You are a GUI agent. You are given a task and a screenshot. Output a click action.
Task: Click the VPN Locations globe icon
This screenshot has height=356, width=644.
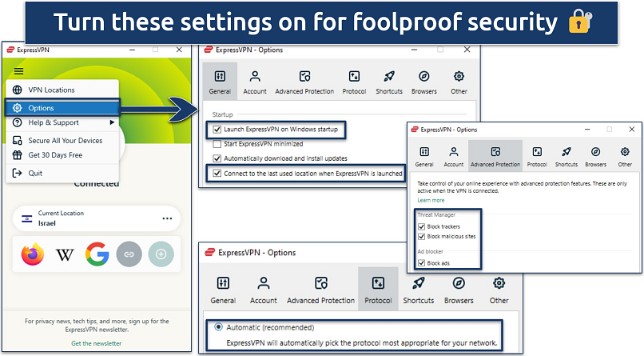18,90
